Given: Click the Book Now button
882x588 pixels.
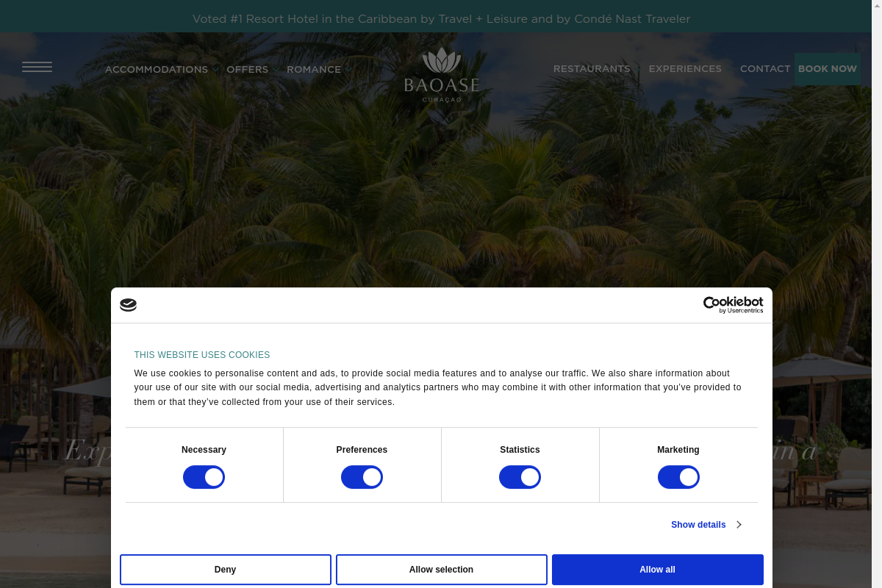Looking at the screenshot, I should coord(828,68).
